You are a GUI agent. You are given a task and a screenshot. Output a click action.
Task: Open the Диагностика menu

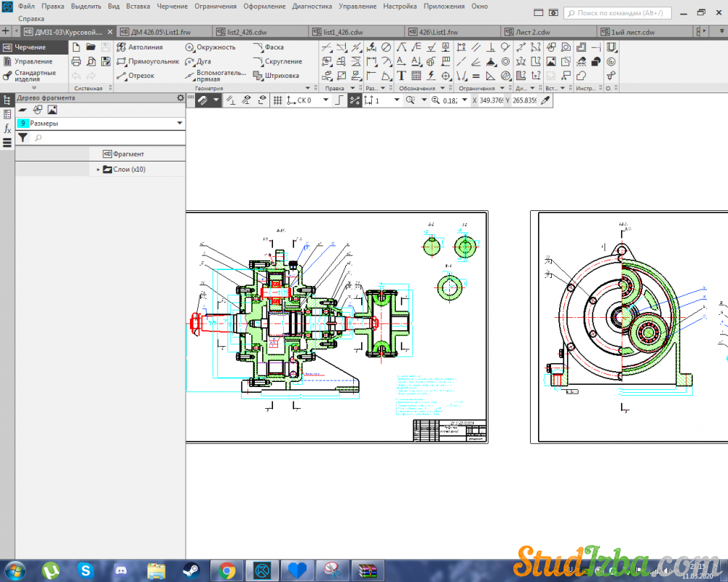[x=312, y=7]
